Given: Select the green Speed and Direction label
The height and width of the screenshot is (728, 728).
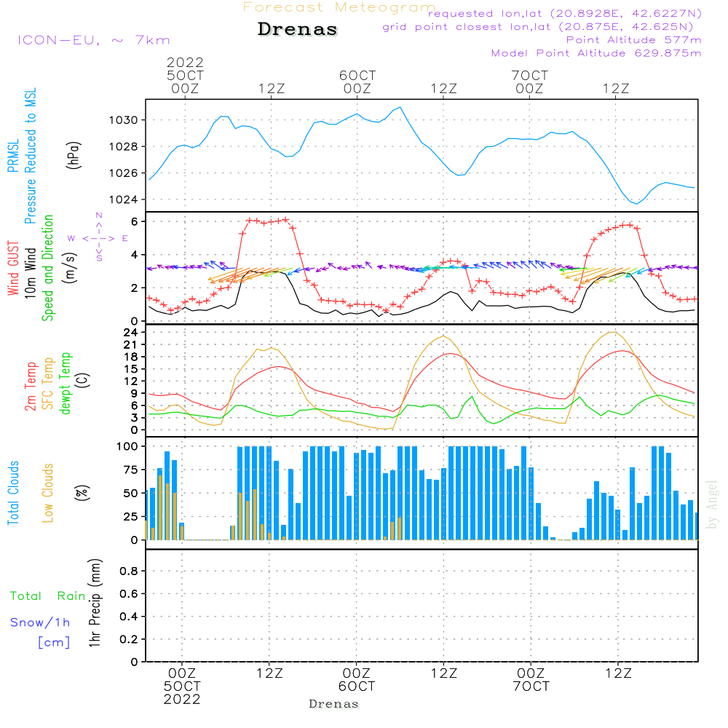Looking at the screenshot, I should tap(48, 267).
